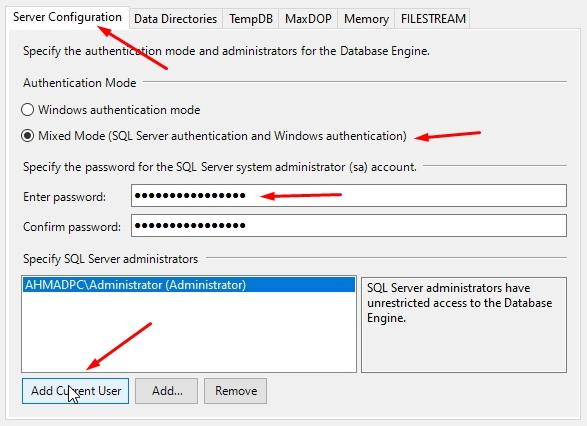Click the Specify SQL Server administrators heading
Viewport: 587px width, 426px height.
point(110,259)
